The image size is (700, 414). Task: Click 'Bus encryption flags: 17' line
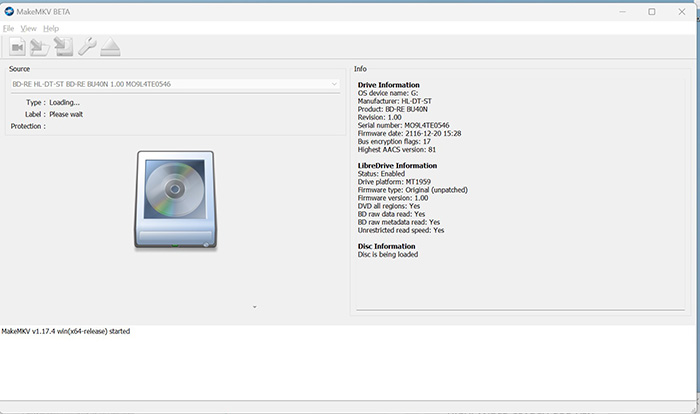pyautogui.click(x=394, y=141)
